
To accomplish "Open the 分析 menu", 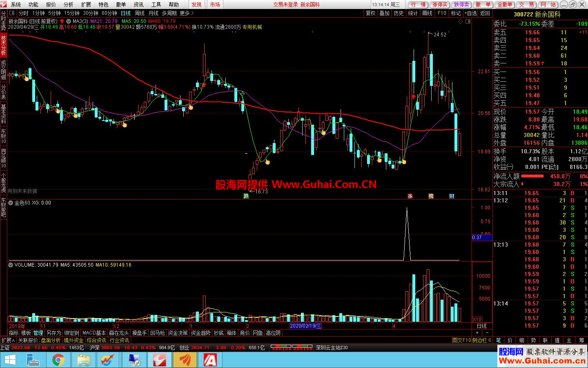I will point(69,4).
